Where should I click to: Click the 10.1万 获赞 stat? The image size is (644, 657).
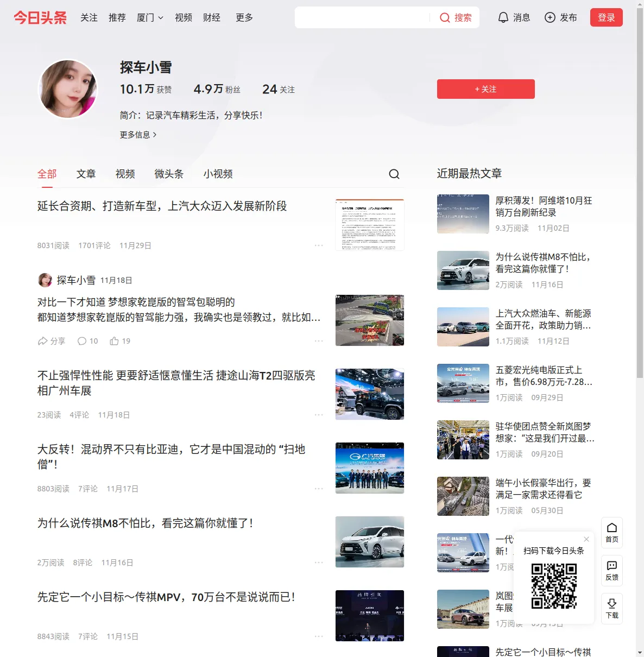(146, 89)
